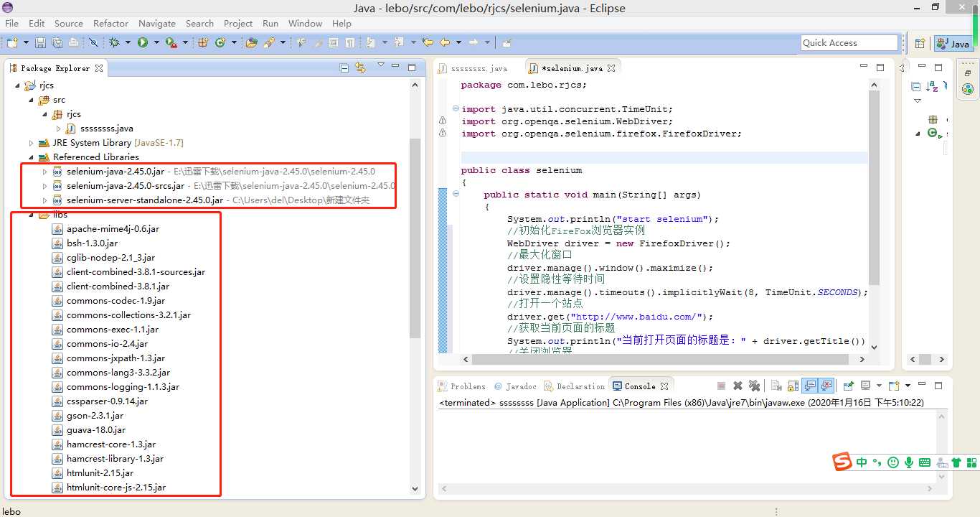Click Sogou microphone voice input icon
The image size is (980, 517).
coord(909,462)
